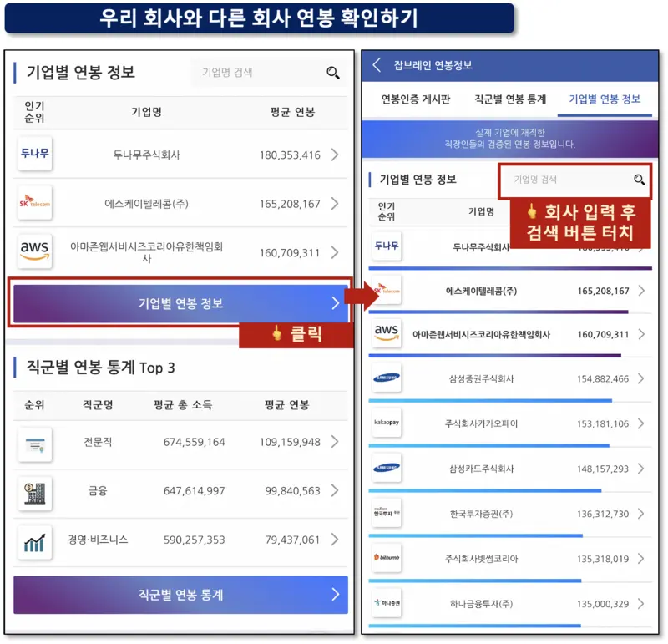The image size is (668, 644).
Task: Select the document icon beside 전문직
Action: pyautogui.click(x=33, y=442)
